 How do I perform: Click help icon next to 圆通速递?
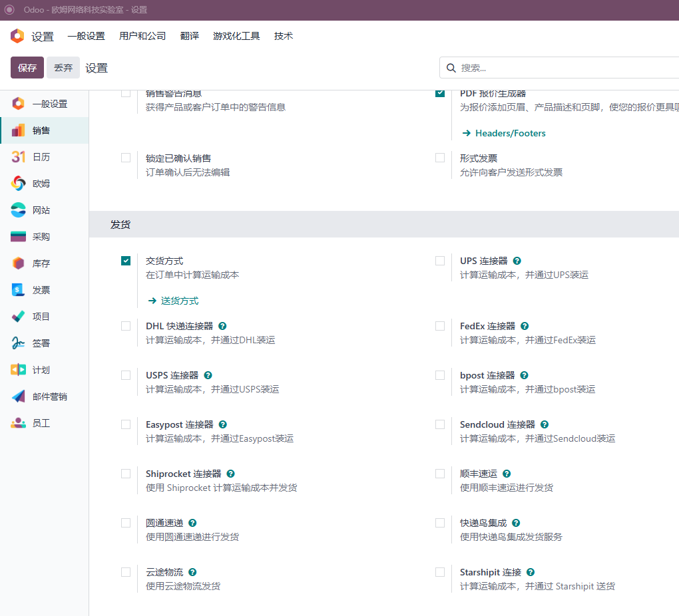[192, 523]
